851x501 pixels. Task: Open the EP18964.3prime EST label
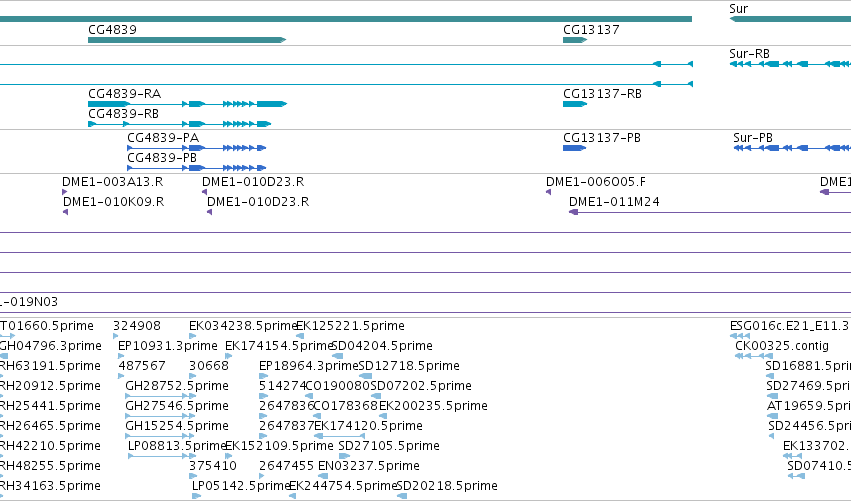(308, 366)
